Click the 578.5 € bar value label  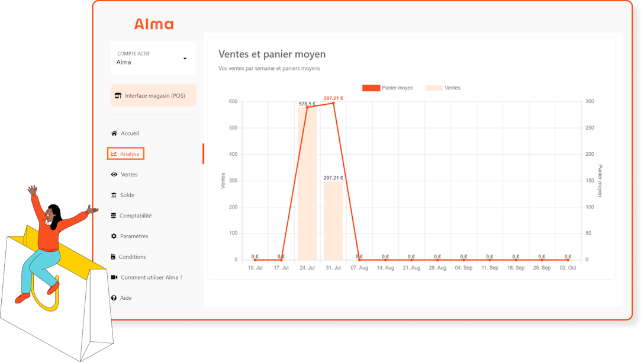(307, 104)
